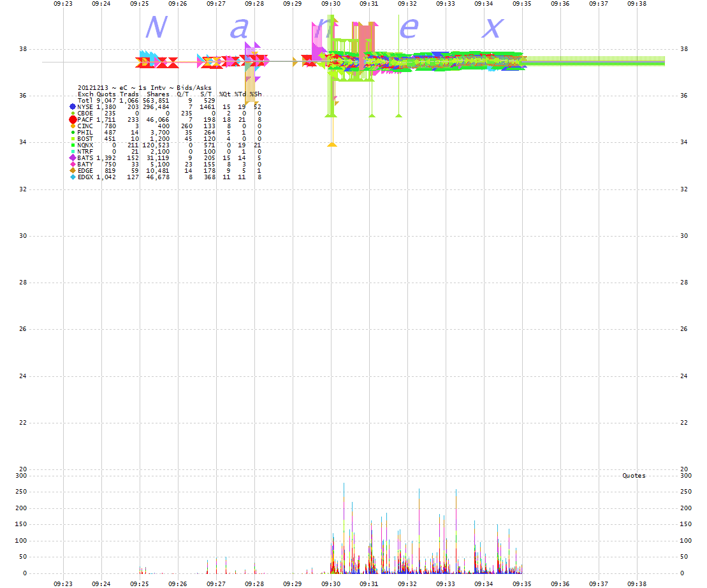The image size is (707, 588).
Task: Click the 'PHIL' exchange name
Action: (x=85, y=133)
